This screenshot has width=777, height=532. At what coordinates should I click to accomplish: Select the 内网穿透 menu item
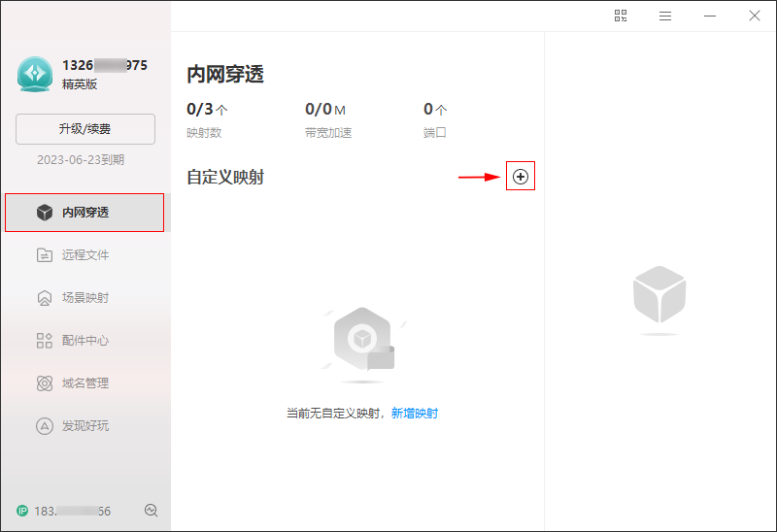pyautogui.click(x=84, y=212)
